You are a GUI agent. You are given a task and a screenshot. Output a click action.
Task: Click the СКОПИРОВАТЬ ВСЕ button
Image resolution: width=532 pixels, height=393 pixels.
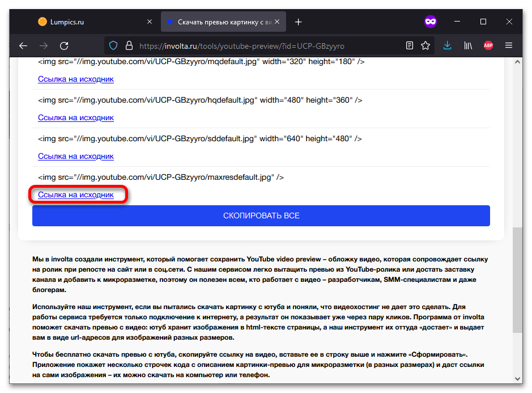[261, 215]
